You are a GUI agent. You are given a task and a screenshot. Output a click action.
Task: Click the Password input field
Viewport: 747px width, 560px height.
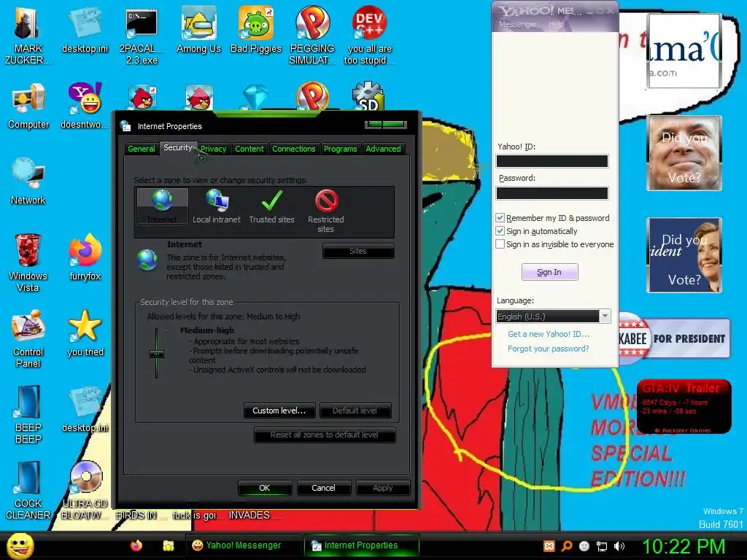click(x=552, y=192)
